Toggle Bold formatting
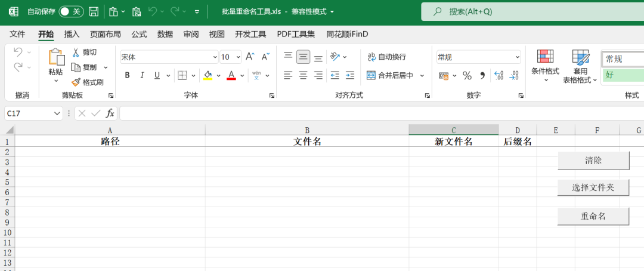 (128, 75)
